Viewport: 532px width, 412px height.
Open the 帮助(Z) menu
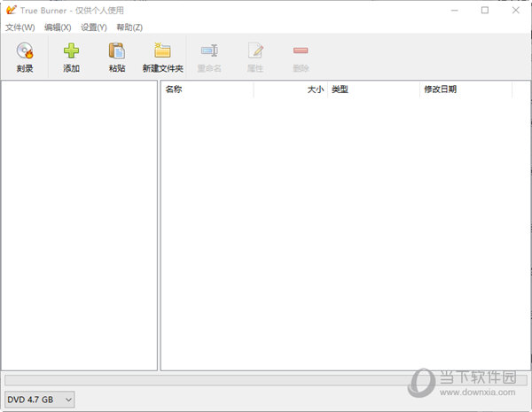pyautogui.click(x=129, y=27)
